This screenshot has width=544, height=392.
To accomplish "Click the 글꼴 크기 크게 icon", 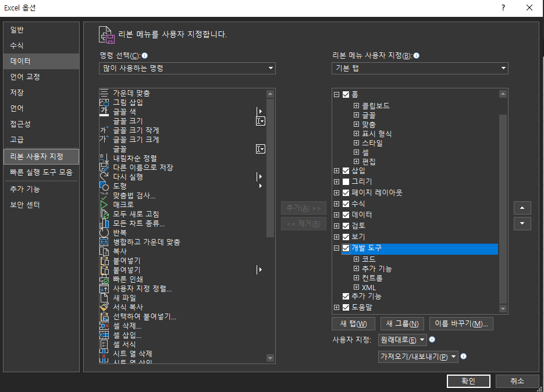I will 104,140.
